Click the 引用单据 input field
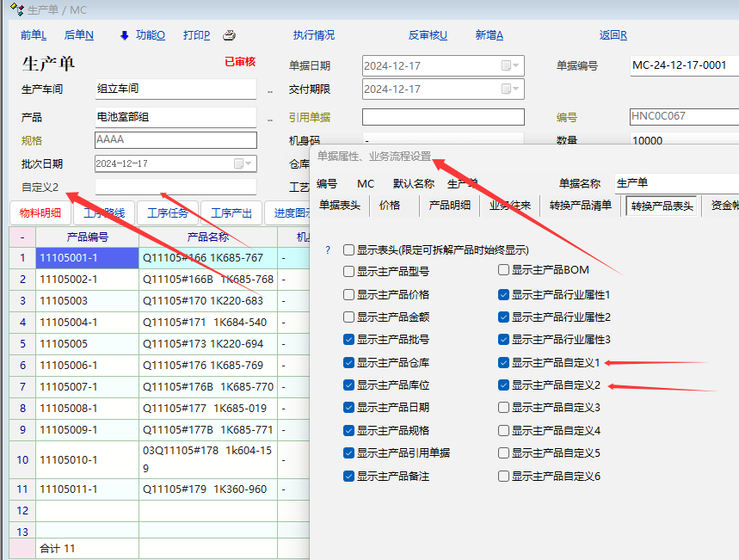This screenshot has width=739, height=560. pos(442,117)
